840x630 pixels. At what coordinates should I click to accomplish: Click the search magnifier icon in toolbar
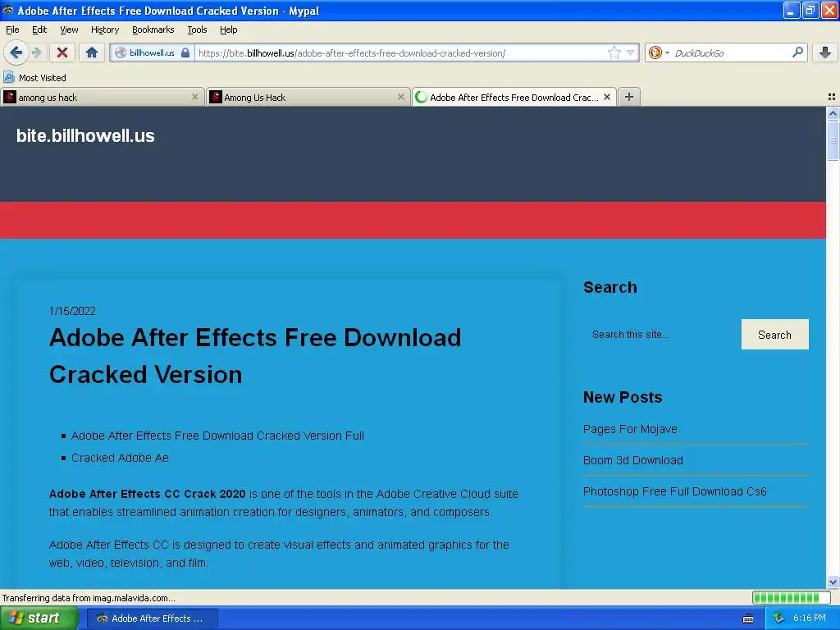point(797,52)
